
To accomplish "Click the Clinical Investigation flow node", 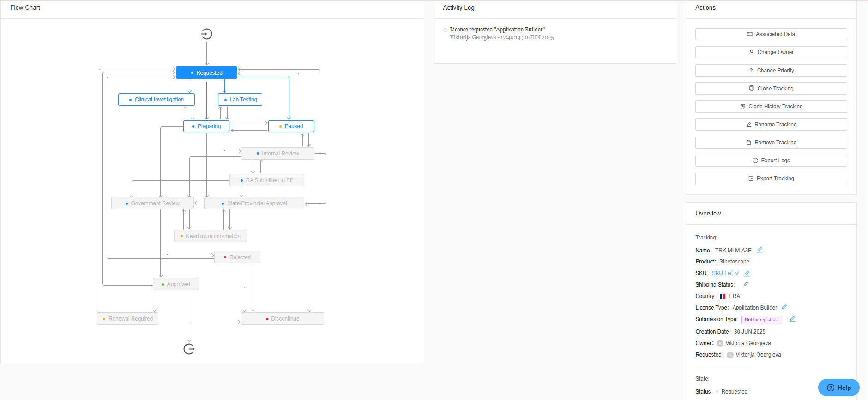I will coord(156,100).
